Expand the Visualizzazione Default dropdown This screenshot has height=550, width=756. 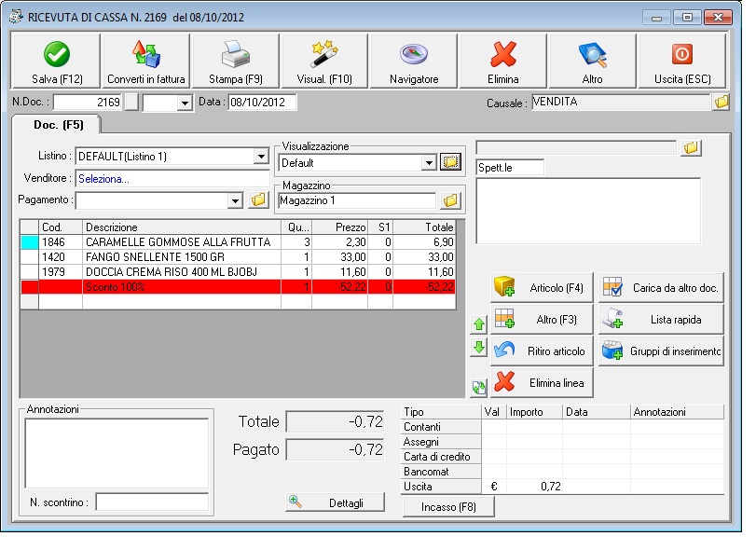coord(429,163)
